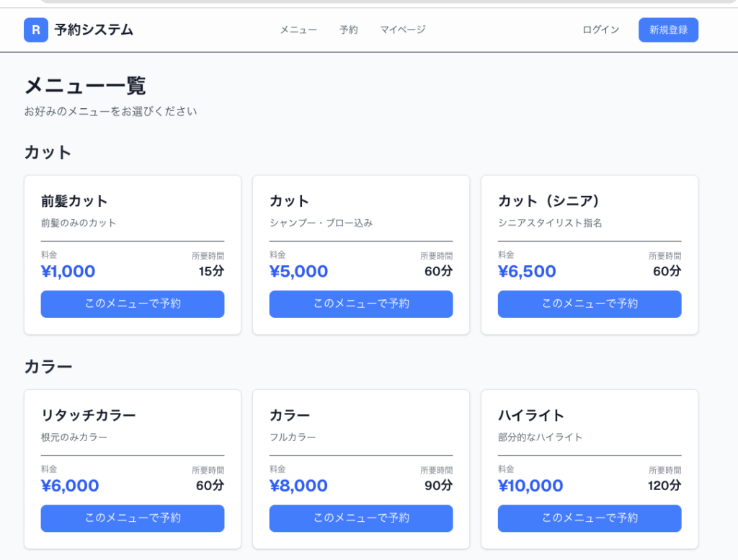The width and height of the screenshot is (738, 560).
Task: Select the 前髪カット card title
Action: pos(74,200)
